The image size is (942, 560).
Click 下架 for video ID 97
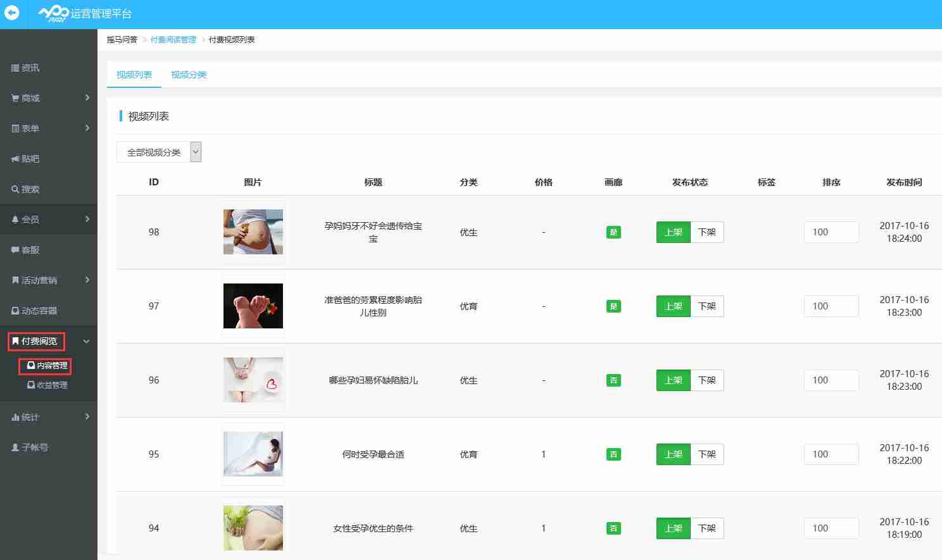point(706,306)
